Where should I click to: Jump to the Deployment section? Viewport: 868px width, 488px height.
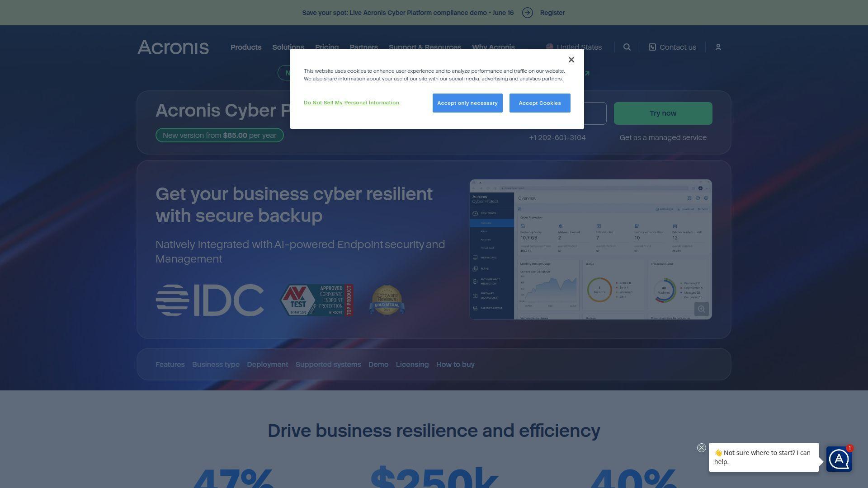267,365
